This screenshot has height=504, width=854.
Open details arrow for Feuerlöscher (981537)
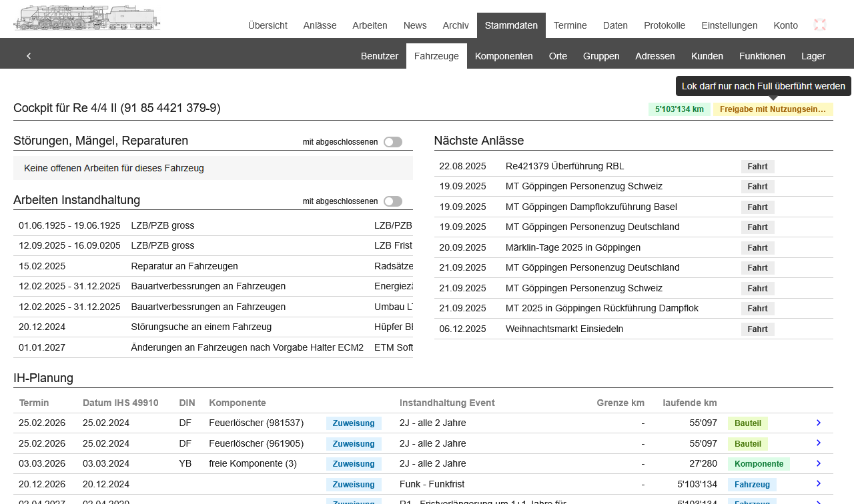818,423
